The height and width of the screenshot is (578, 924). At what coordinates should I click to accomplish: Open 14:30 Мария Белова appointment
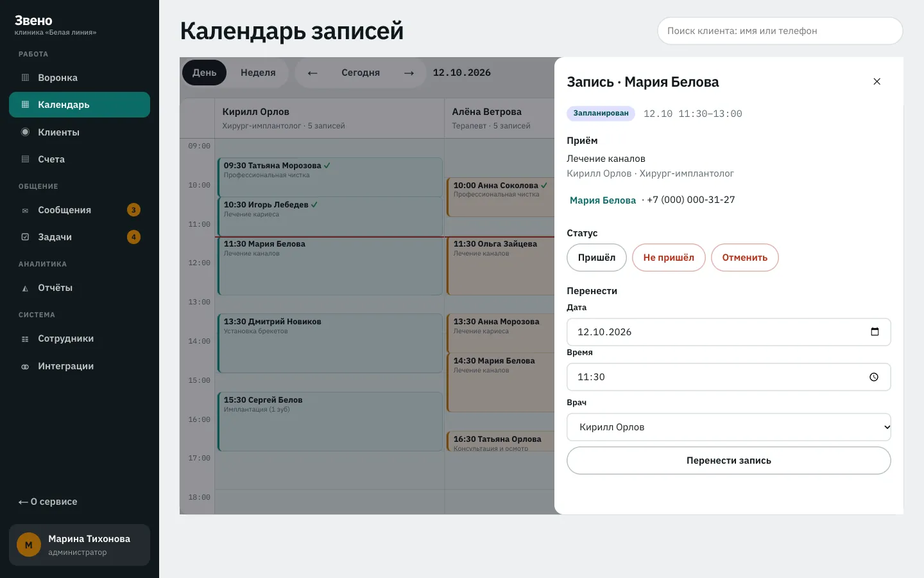[x=501, y=383]
